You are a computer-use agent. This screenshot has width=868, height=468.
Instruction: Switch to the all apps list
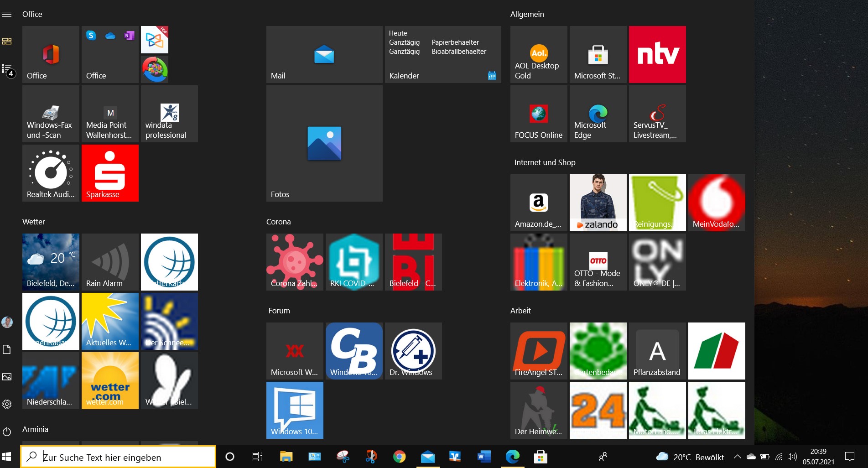pos(7,69)
